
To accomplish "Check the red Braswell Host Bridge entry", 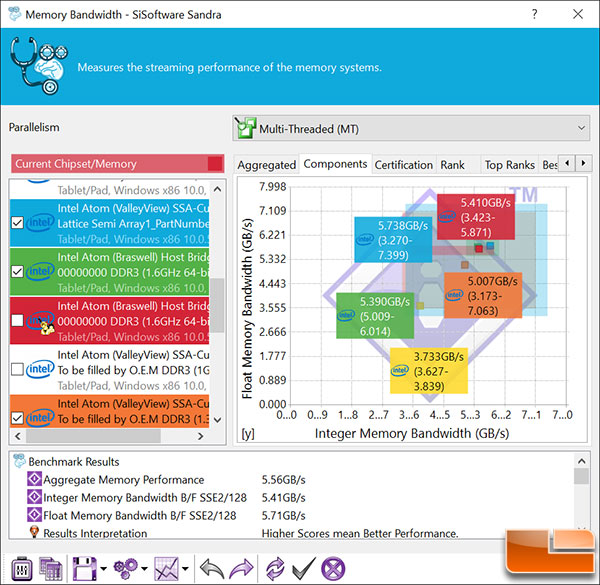I will (x=17, y=320).
